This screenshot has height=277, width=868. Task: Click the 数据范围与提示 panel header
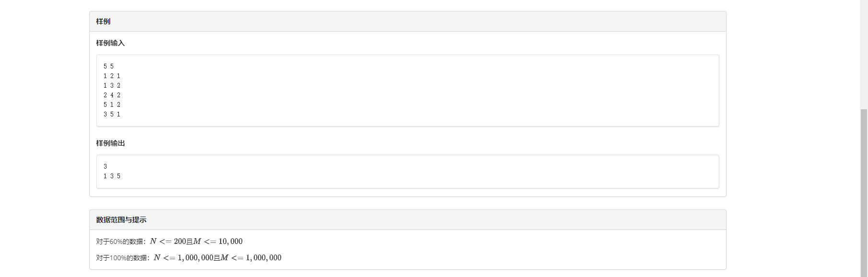121,220
